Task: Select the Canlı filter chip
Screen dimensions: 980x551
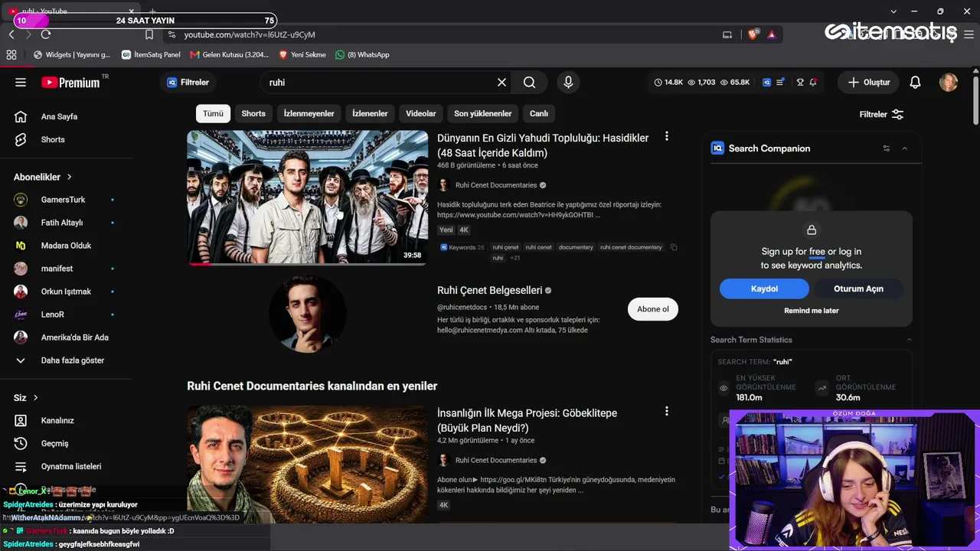Action: click(539, 113)
